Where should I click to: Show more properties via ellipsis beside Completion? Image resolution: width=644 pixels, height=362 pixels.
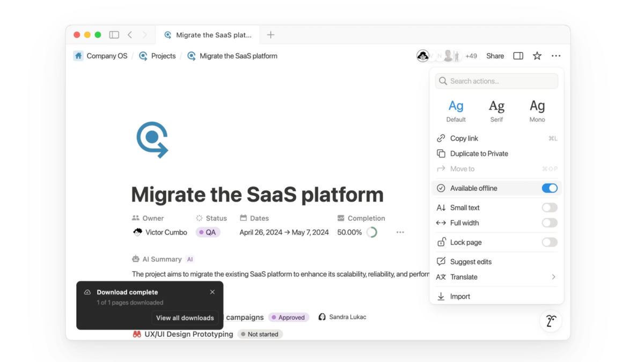(x=400, y=232)
